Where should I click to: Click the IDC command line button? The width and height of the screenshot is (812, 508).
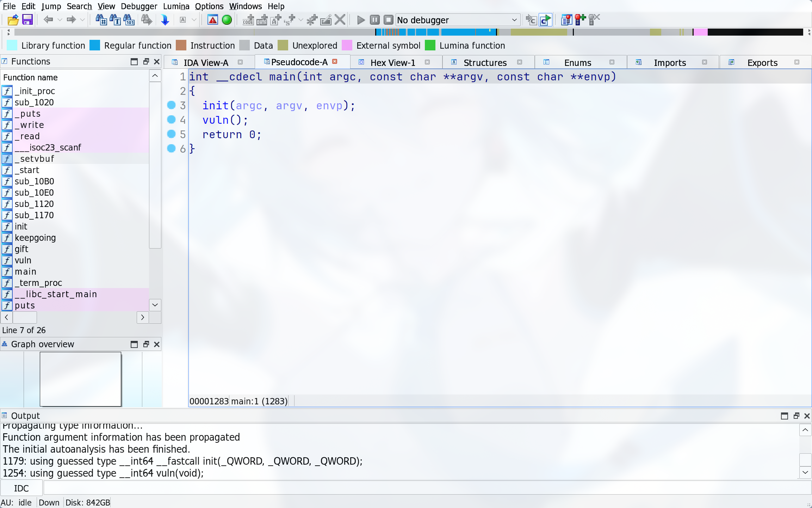21,488
